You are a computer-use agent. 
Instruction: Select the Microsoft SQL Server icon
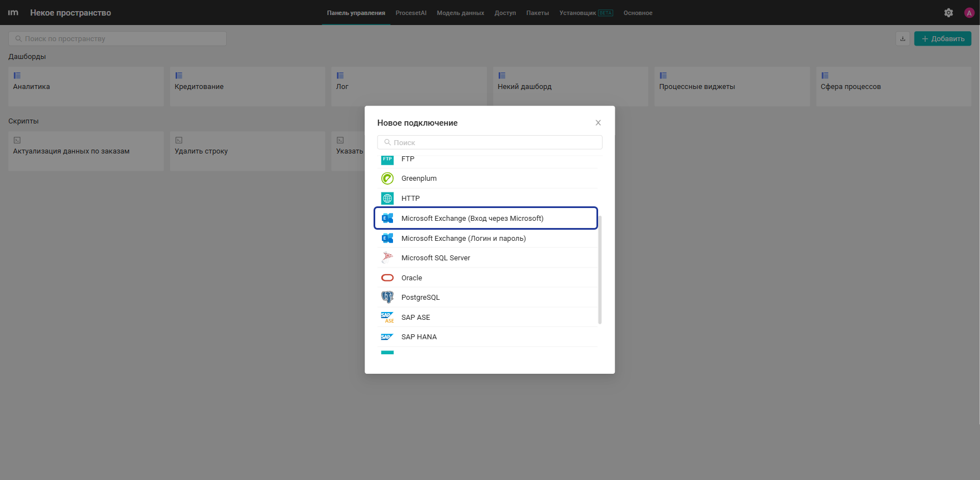point(387,258)
